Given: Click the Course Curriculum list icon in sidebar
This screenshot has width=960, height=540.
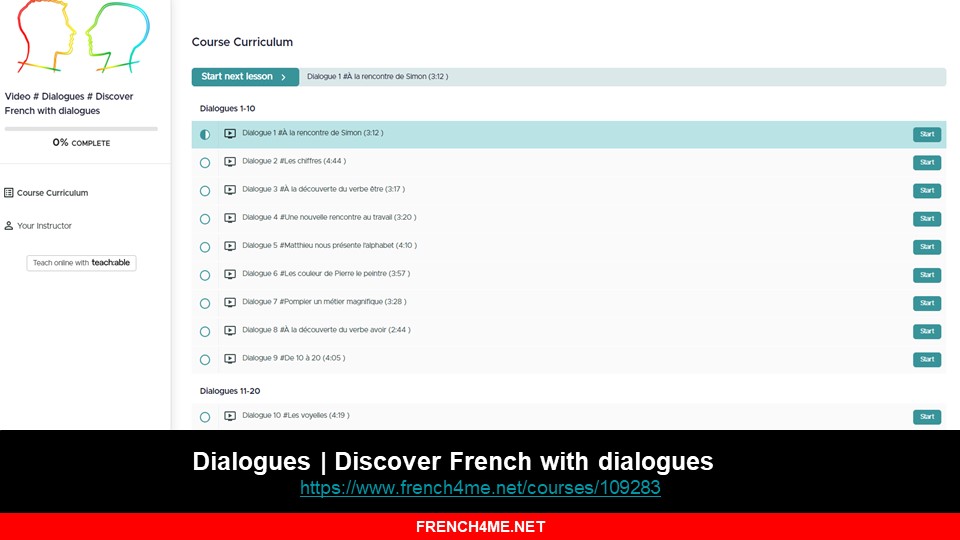Looking at the screenshot, I should click(9, 193).
